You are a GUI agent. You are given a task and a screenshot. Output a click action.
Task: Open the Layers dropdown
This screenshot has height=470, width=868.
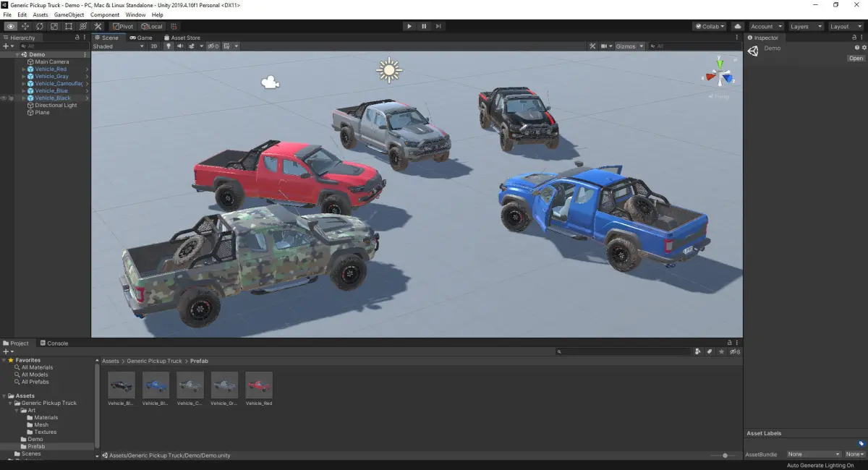coord(807,26)
